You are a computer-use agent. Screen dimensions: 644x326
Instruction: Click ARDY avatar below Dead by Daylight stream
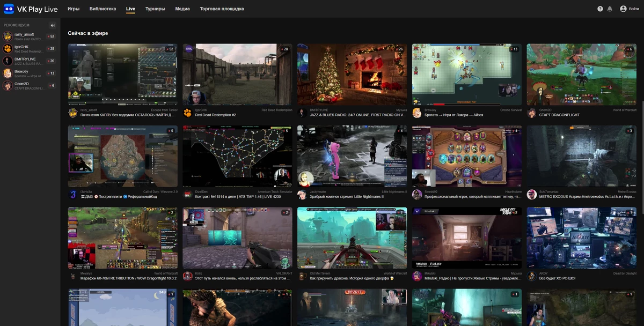[x=532, y=276]
